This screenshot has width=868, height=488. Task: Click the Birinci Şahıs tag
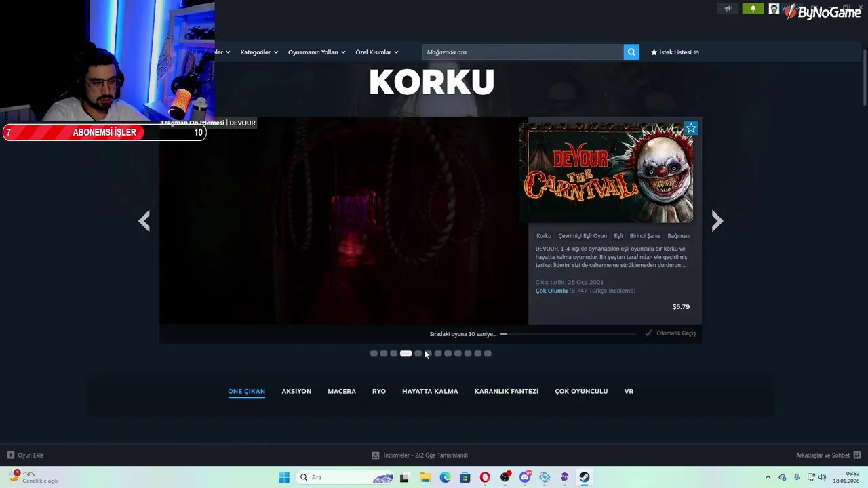(645, 236)
